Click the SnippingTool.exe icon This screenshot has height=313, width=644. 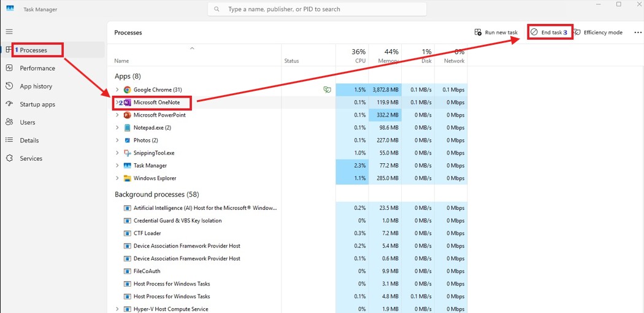[128, 153]
